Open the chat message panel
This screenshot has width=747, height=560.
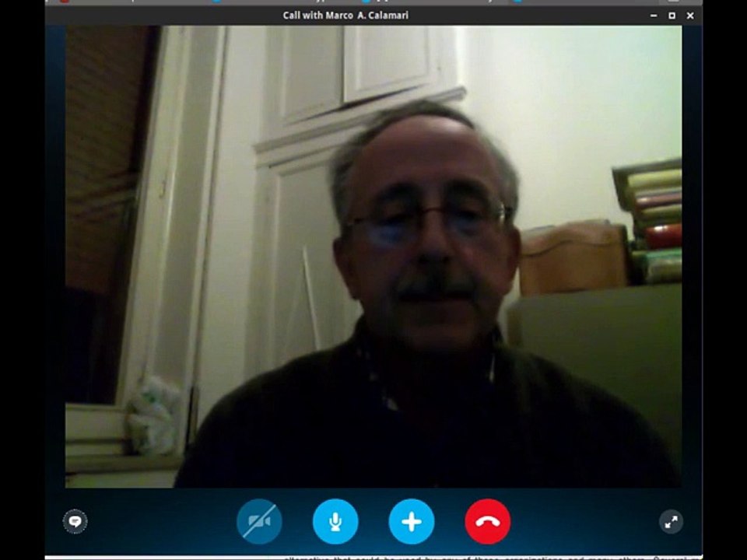tap(75, 521)
